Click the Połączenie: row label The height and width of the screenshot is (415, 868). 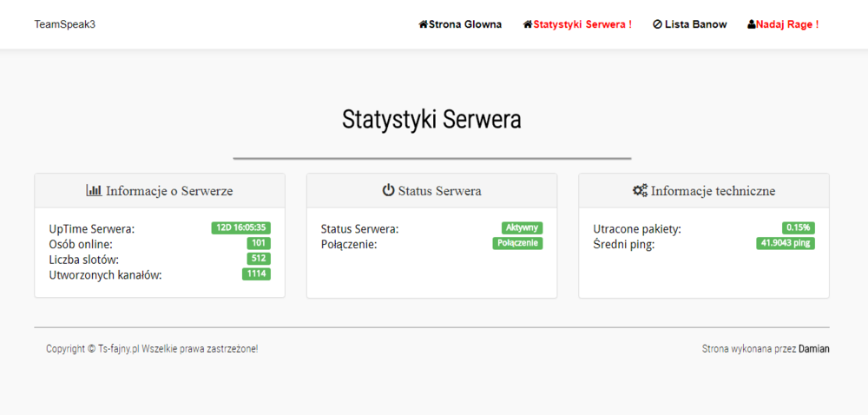point(349,245)
